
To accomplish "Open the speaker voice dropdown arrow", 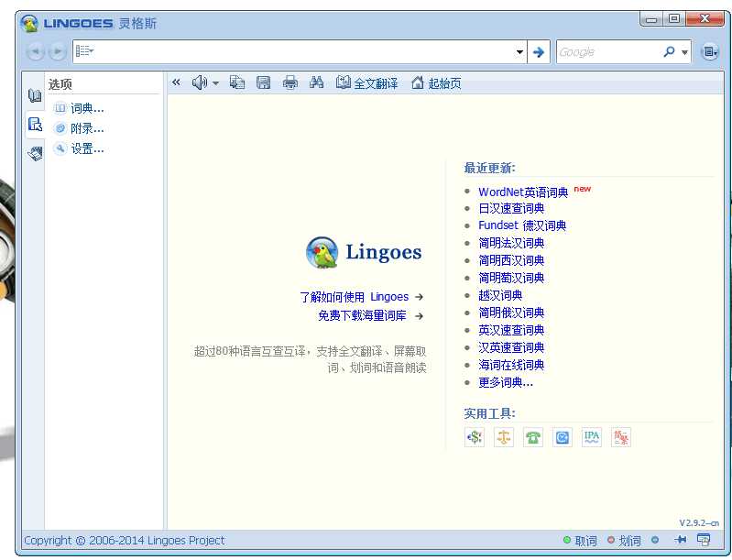I will pos(215,83).
